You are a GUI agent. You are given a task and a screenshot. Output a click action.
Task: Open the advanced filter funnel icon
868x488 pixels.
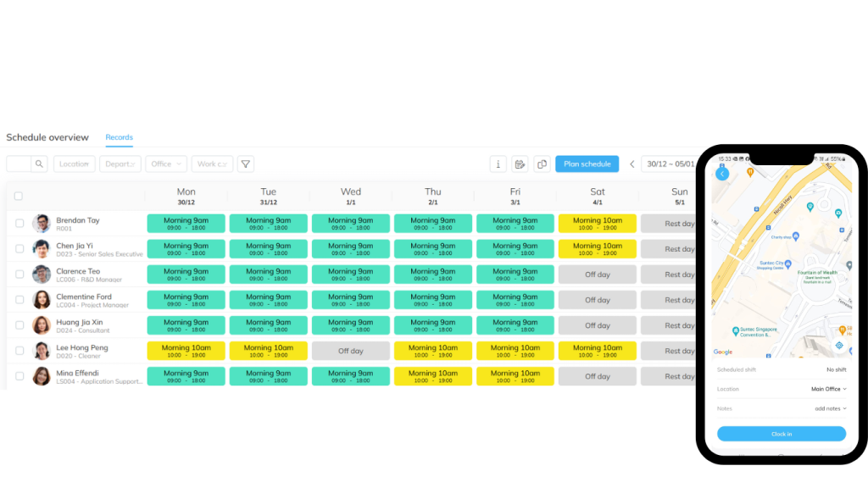tap(246, 164)
